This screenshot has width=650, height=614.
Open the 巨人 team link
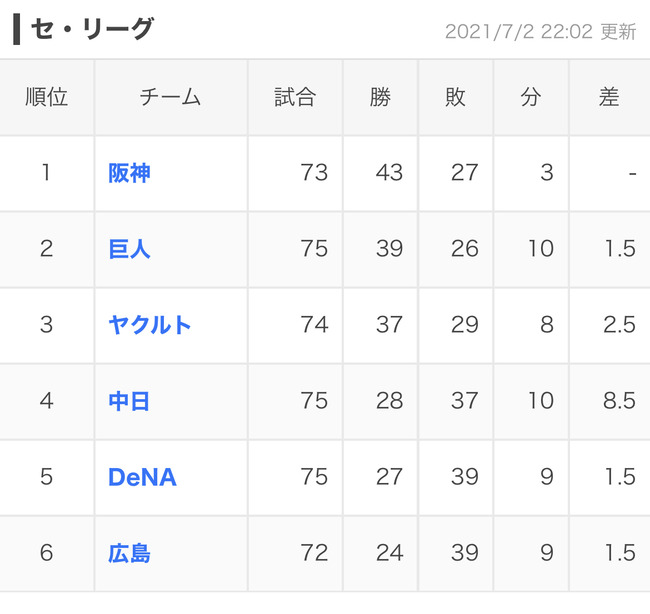click(x=129, y=249)
